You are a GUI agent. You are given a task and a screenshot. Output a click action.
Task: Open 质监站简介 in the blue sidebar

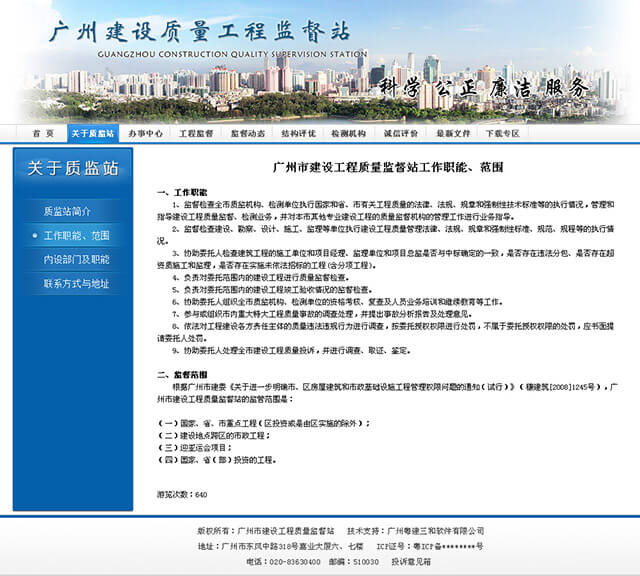(x=67, y=211)
